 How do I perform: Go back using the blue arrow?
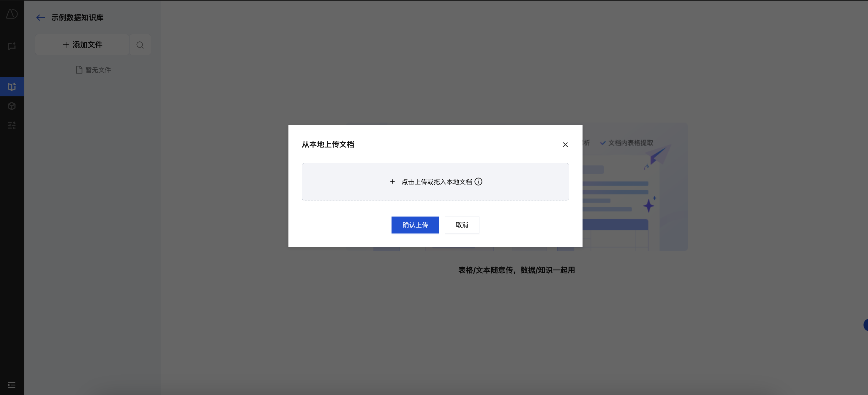40,18
